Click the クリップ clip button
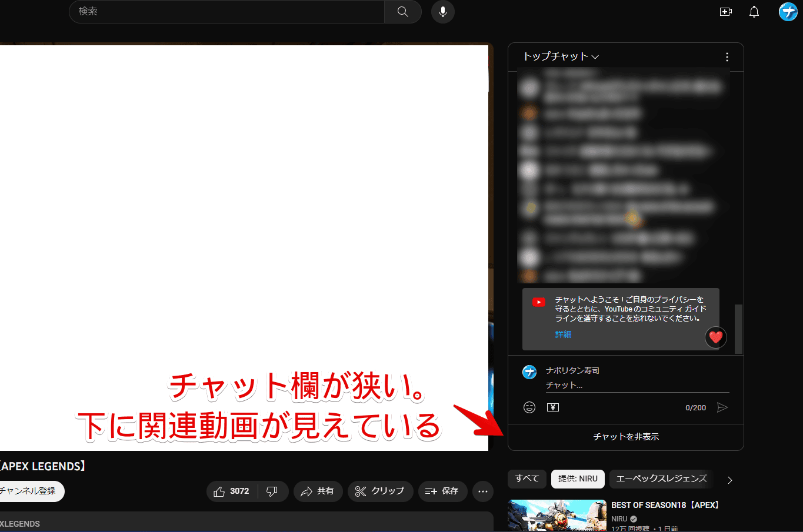 (x=380, y=491)
